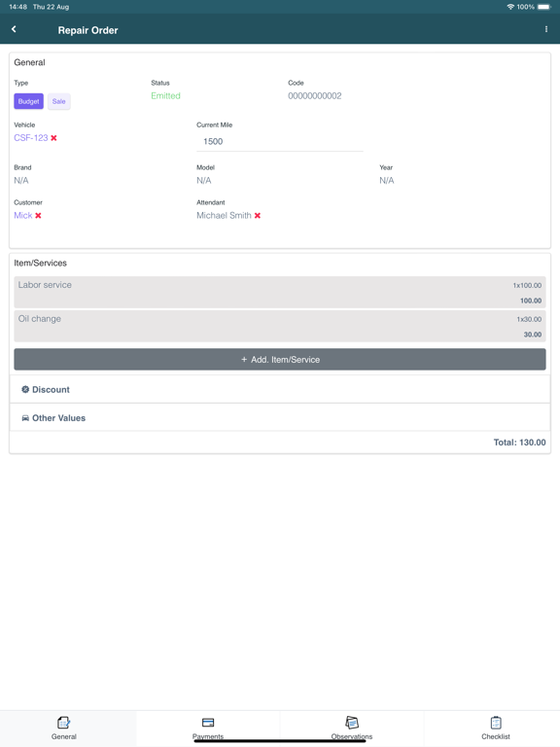Edit the Current Mile field
The image size is (560, 747).
280,141
